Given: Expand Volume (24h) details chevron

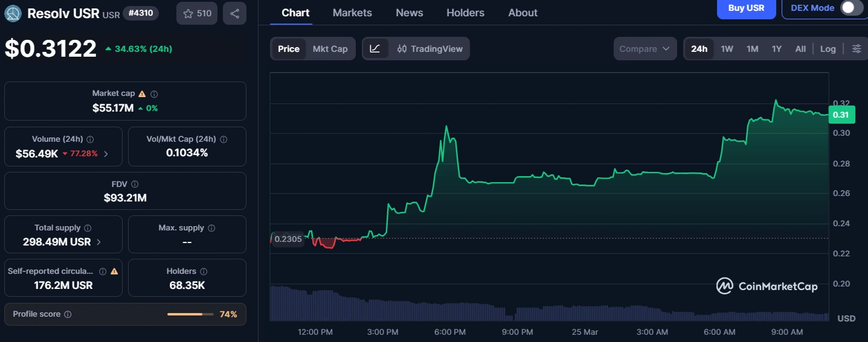Looking at the screenshot, I should point(106,154).
